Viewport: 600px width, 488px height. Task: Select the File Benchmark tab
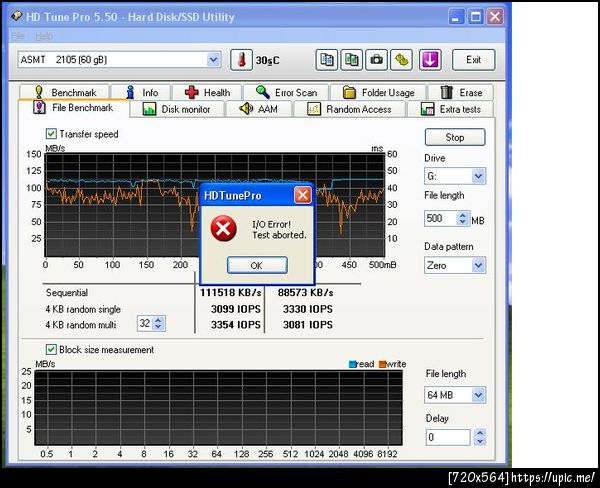coord(73,108)
